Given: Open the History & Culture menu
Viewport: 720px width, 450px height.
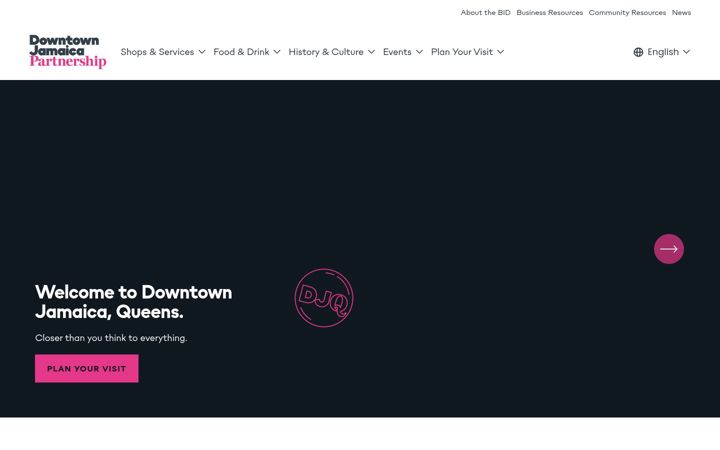Looking at the screenshot, I should point(326,52).
